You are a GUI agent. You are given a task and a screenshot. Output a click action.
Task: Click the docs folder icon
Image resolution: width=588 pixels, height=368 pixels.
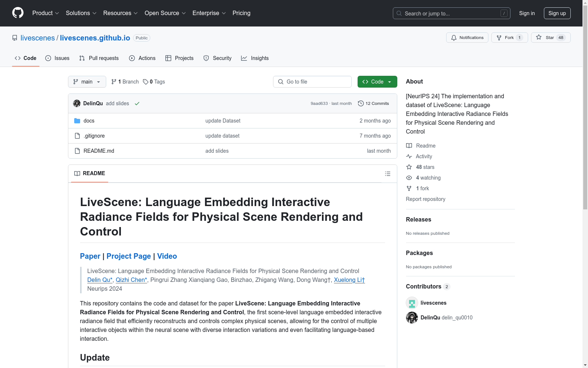[x=77, y=121]
